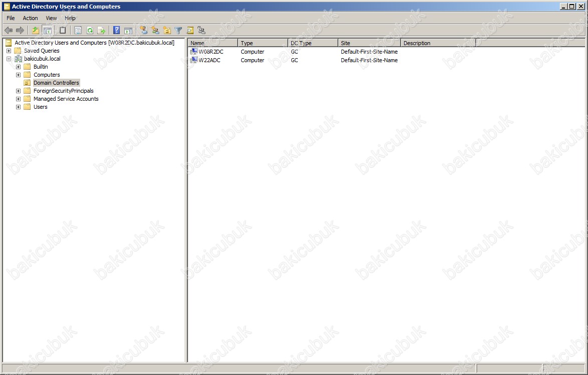
Task: Create new organizational unit toolbar icon
Action: pos(167,31)
